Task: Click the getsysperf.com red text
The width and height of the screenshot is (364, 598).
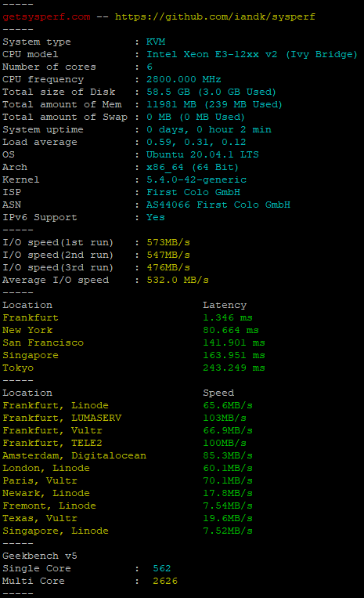Action: [46, 17]
